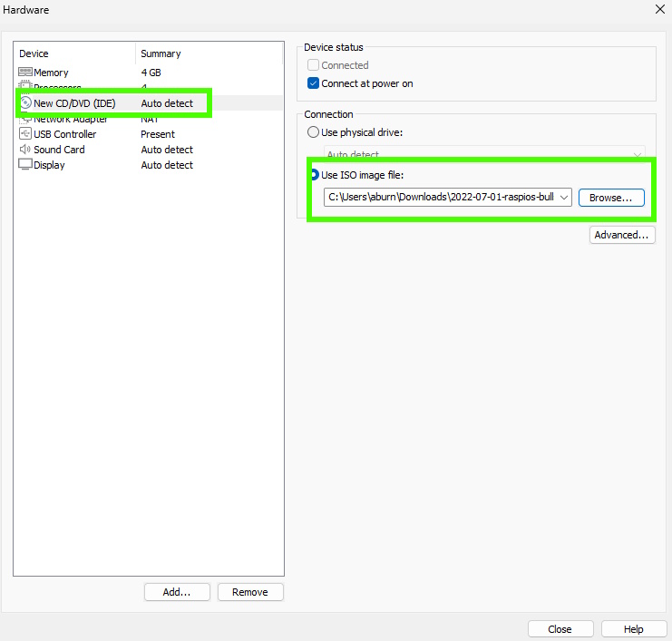Click Auto detect summary for New CD/DVD
The height and width of the screenshot is (641, 672).
(167, 103)
